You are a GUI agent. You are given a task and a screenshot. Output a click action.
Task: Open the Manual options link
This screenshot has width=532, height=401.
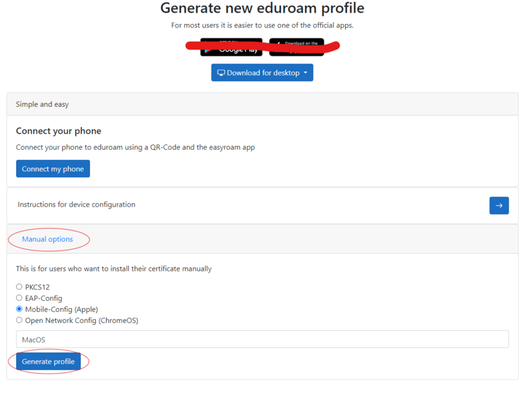(x=47, y=239)
